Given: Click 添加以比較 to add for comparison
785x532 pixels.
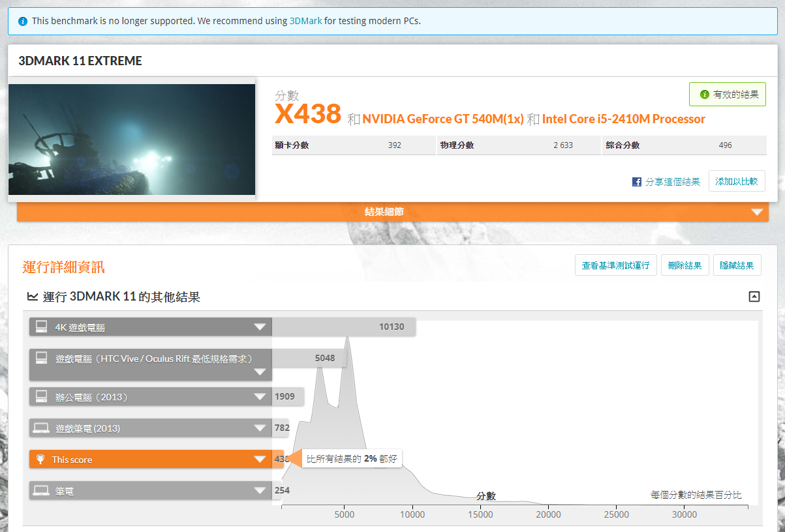Looking at the screenshot, I should pos(737,181).
